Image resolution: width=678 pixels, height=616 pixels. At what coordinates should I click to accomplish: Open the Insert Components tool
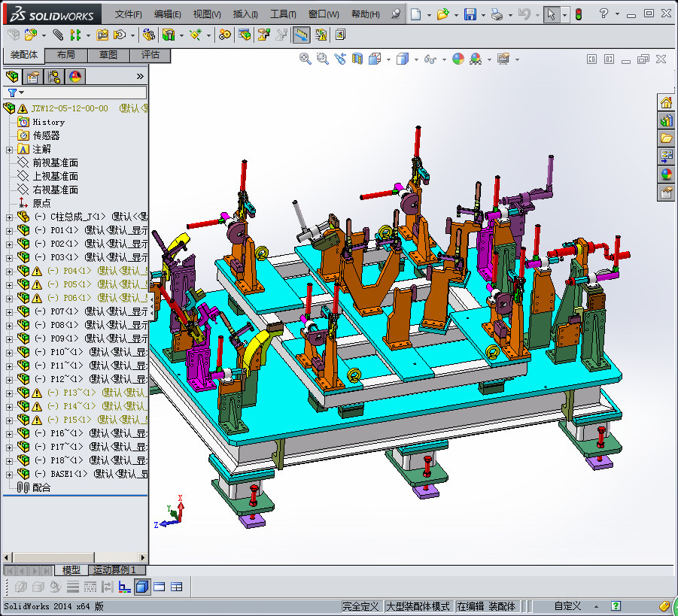click(31, 35)
